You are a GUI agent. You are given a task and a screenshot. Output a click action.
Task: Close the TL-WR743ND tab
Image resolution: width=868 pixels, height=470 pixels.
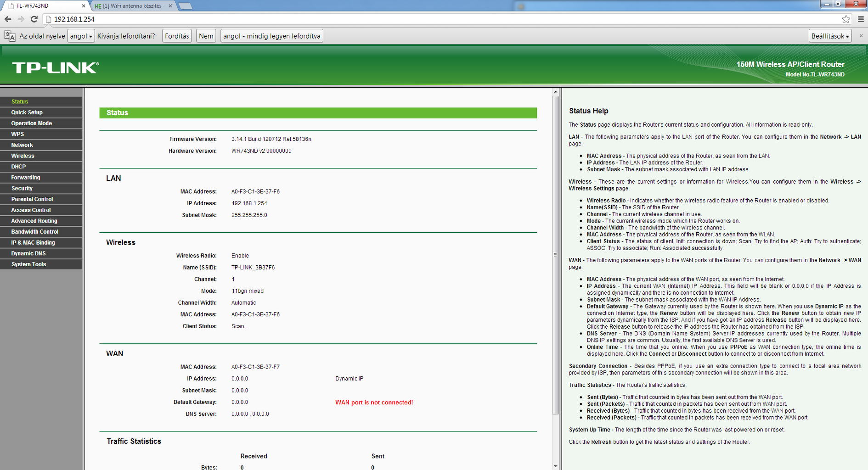pos(83,6)
